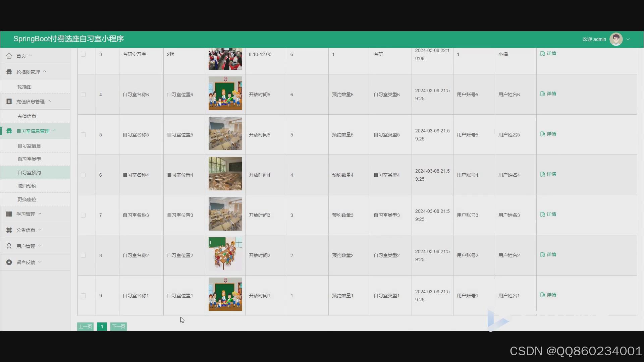The width and height of the screenshot is (644, 362).
Task: Click detail icon in 自习室名称5 row
Action: coord(542,134)
